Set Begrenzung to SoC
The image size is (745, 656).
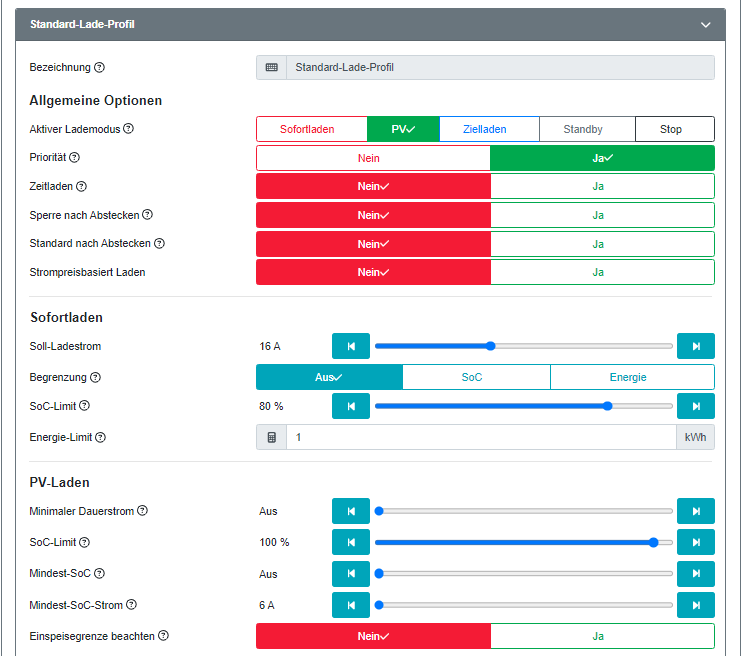[477, 377]
